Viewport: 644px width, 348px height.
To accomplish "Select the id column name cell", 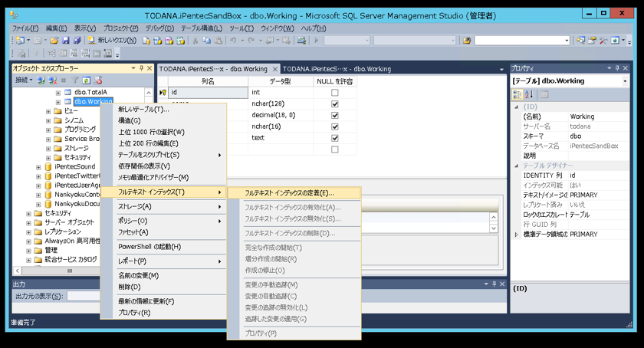I will point(208,93).
